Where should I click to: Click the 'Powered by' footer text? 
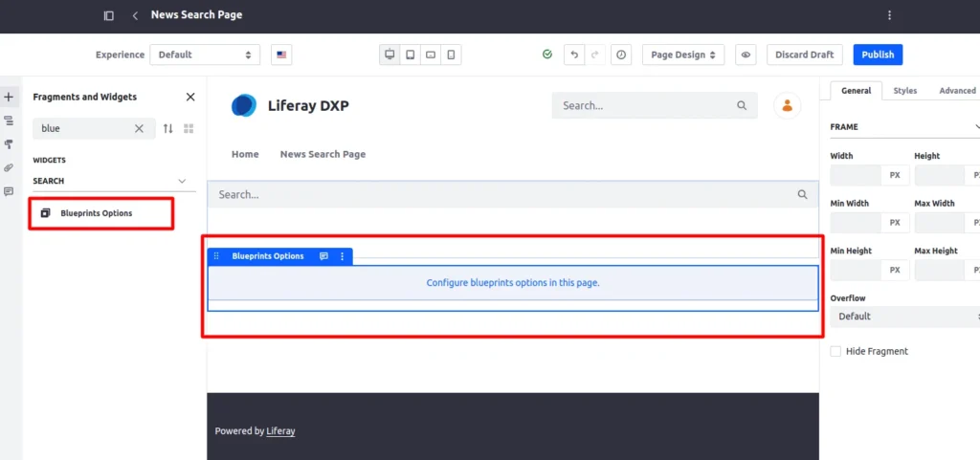pos(239,430)
